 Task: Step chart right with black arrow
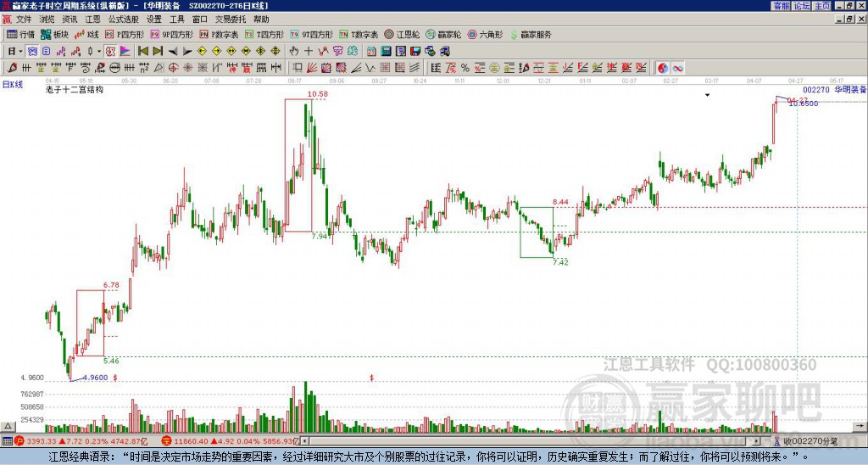tap(187, 52)
